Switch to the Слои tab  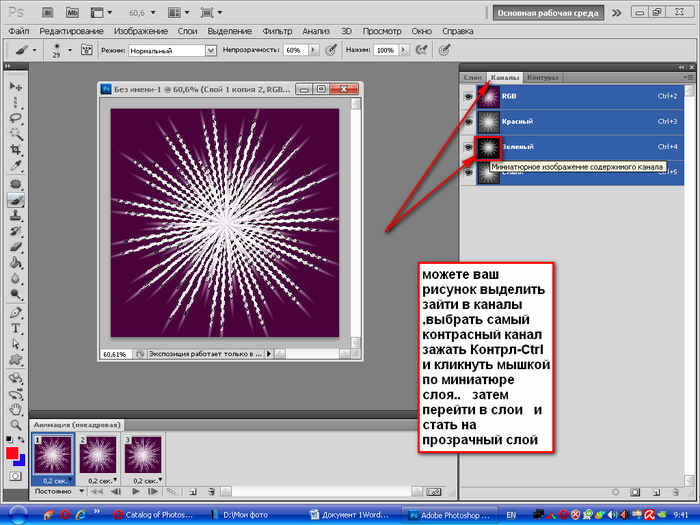coord(472,77)
